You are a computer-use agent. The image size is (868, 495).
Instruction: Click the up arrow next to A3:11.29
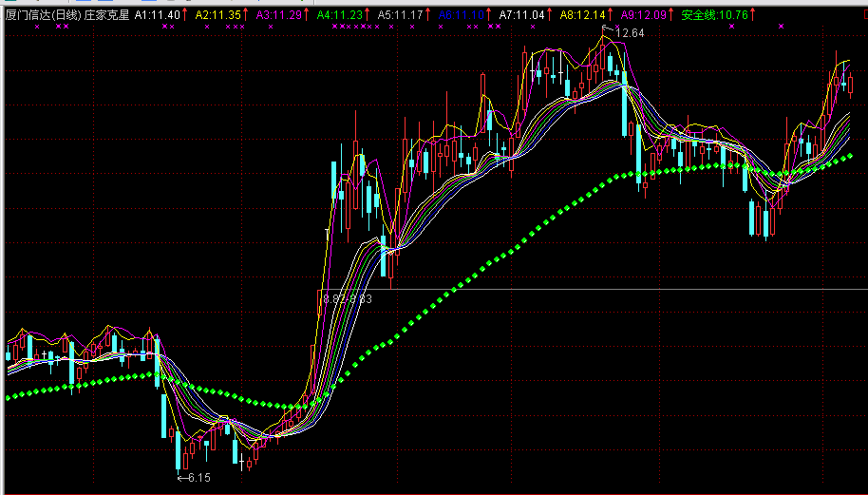click(x=308, y=16)
